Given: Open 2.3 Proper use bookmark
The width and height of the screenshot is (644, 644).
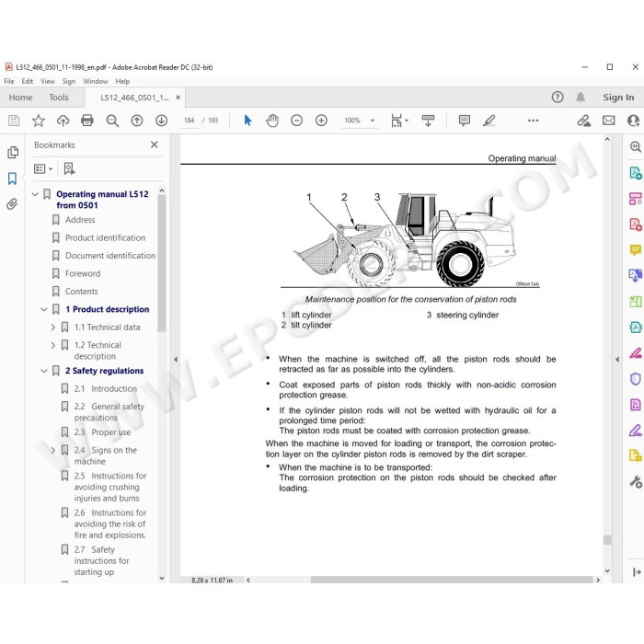Looking at the screenshot, I should (102, 432).
